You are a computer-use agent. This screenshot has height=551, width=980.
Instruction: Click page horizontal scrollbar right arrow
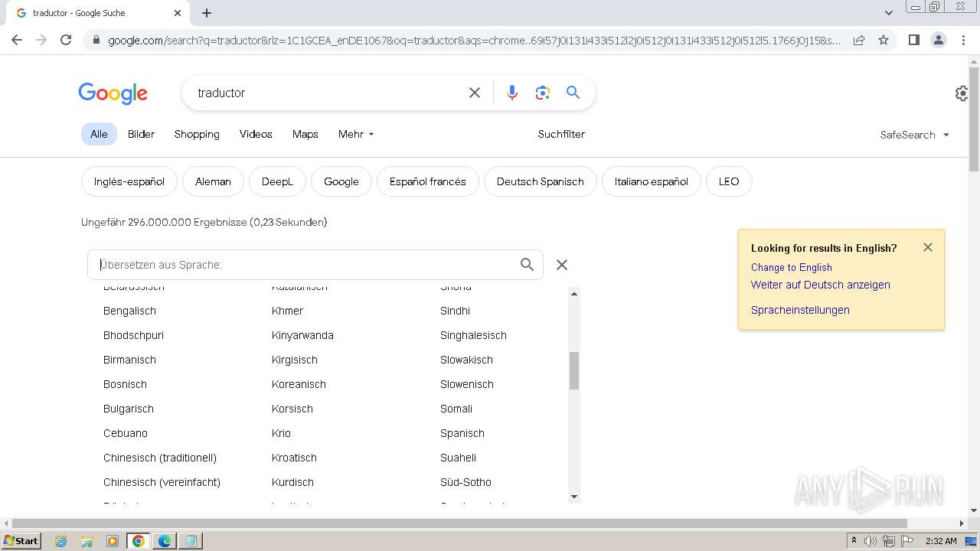962,523
